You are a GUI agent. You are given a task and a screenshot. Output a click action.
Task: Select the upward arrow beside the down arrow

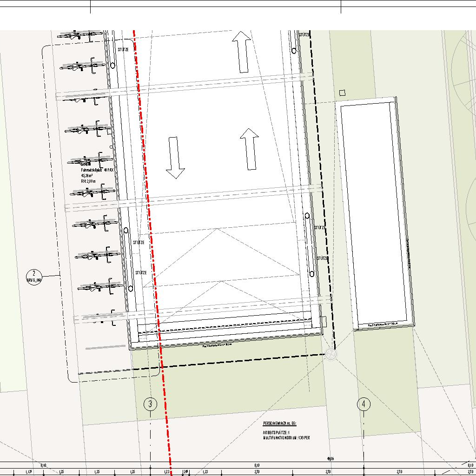click(x=250, y=149)
